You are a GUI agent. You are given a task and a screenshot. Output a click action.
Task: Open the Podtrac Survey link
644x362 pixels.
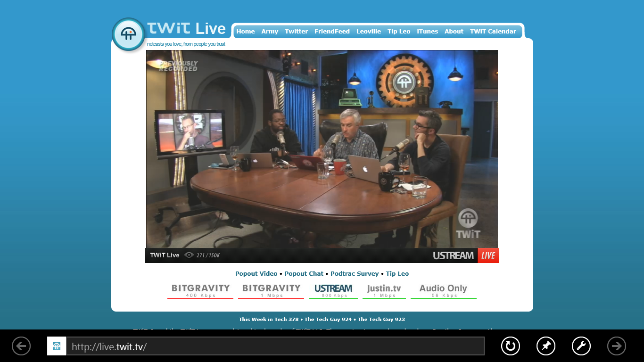point(354,274)
